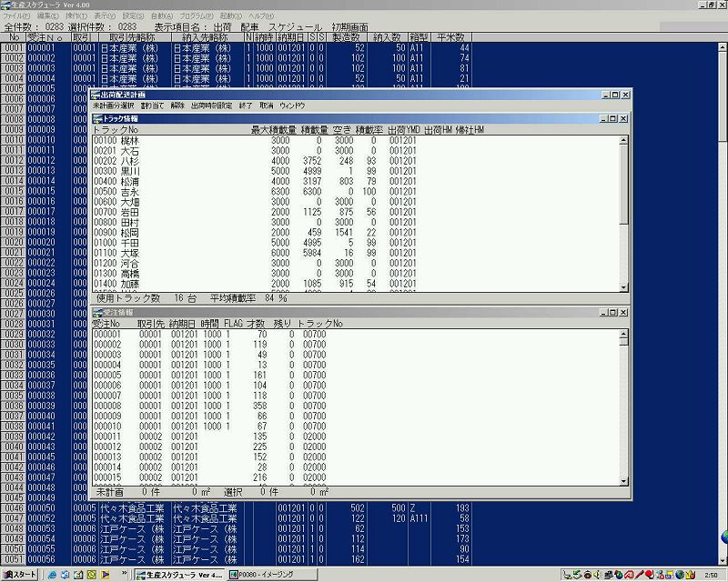This screenshot has height=582, width=728.
Task: Minimize the 出荷配送計画 window
Action: point(606,95)
